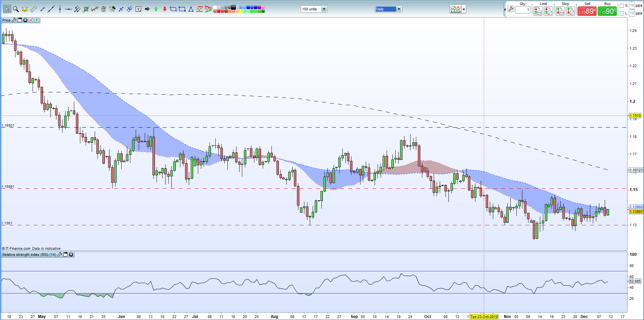Insert a black right arrow marker
Image resolution: width=644 pixels, height=320 pixels.
pos(147,9)
